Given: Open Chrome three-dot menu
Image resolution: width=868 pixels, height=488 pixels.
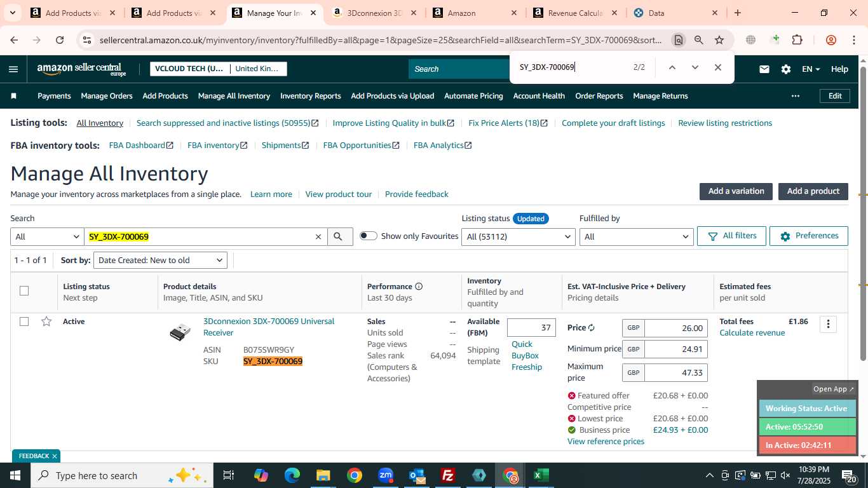Looking at the screenshot, I should coord(854,40).
